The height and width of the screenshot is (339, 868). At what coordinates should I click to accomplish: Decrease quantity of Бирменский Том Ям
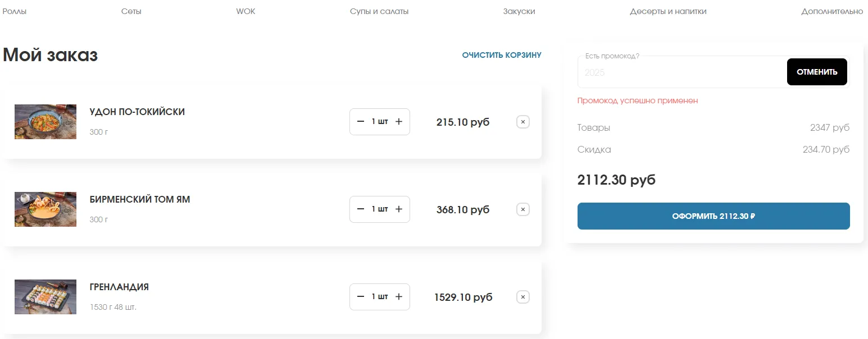361,209
